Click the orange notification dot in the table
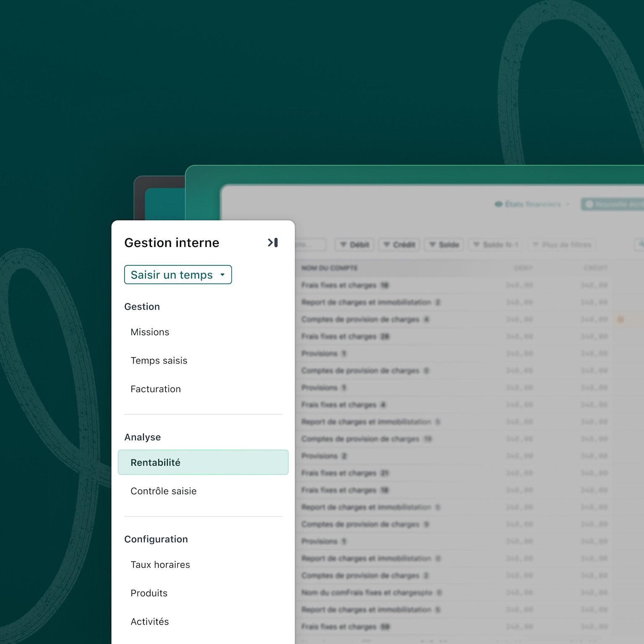This screenshot has height=644, width=644. tap(621, 319)
